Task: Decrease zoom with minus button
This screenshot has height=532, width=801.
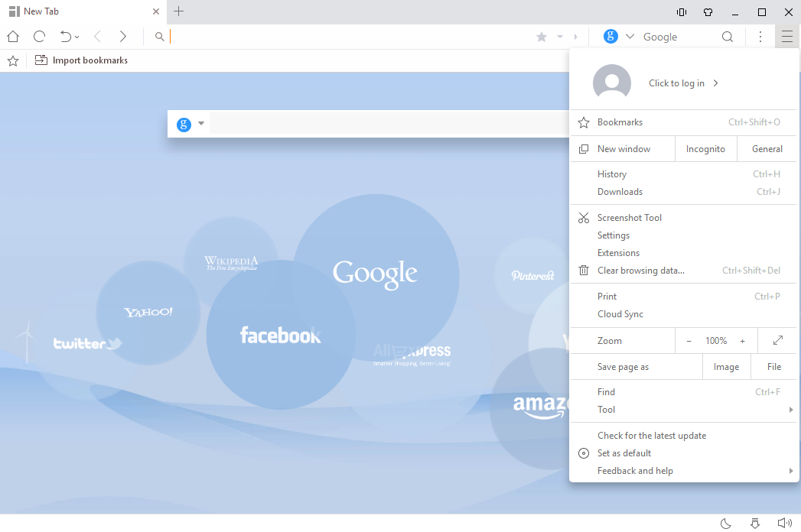Action: [x=689, y=341]
